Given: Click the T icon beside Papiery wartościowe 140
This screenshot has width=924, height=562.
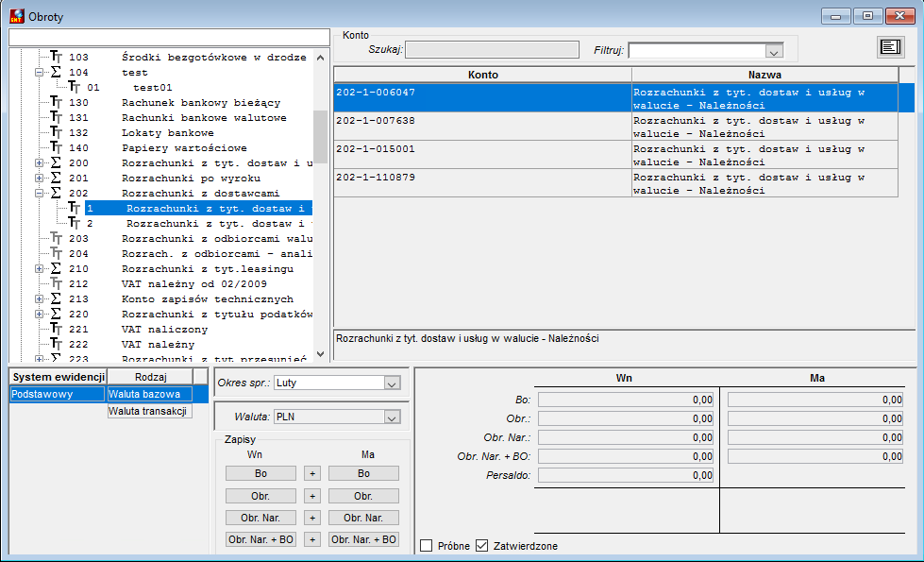Looking at the screenshot, I should pyautogui.click(x=56, y=147).
